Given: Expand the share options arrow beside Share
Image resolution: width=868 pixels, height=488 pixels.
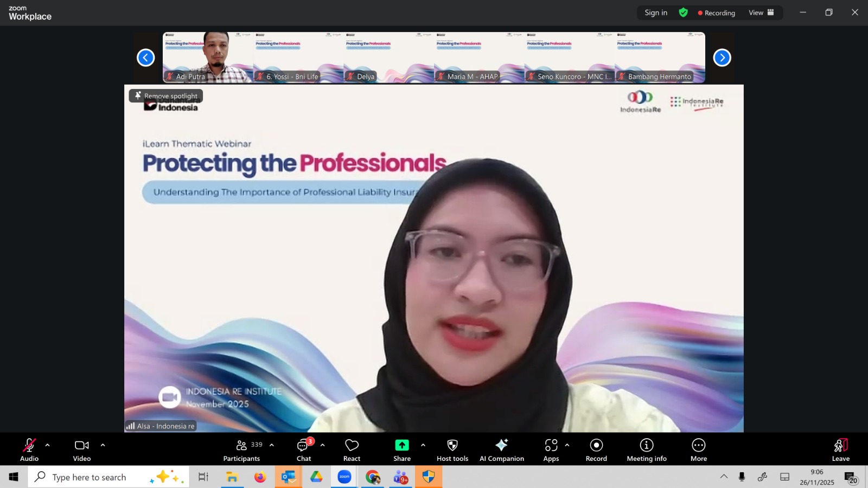Looking at the screenshot, I should [x=423, y=445].
